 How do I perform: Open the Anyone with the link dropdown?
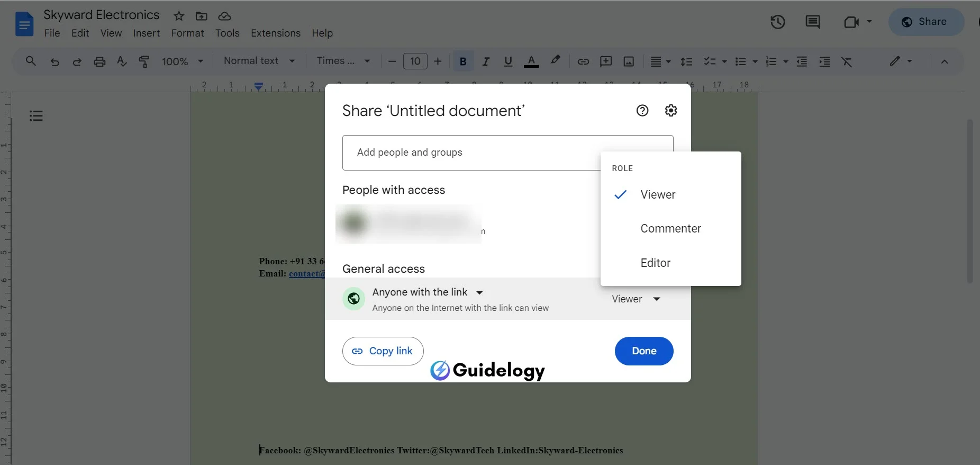428,292
